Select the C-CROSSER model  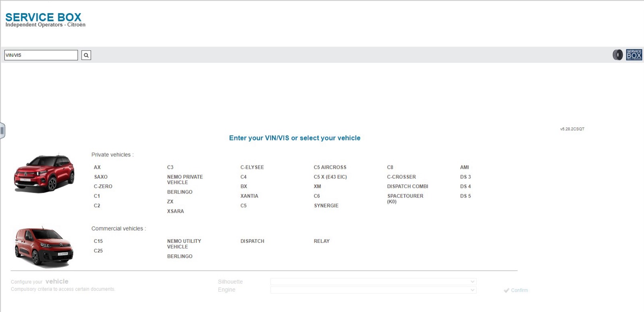tap(401, 177)
